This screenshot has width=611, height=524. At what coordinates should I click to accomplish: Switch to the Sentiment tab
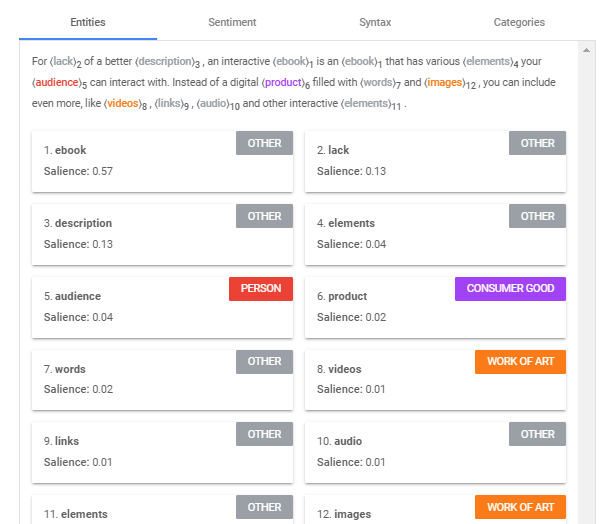tap(232, 22)
